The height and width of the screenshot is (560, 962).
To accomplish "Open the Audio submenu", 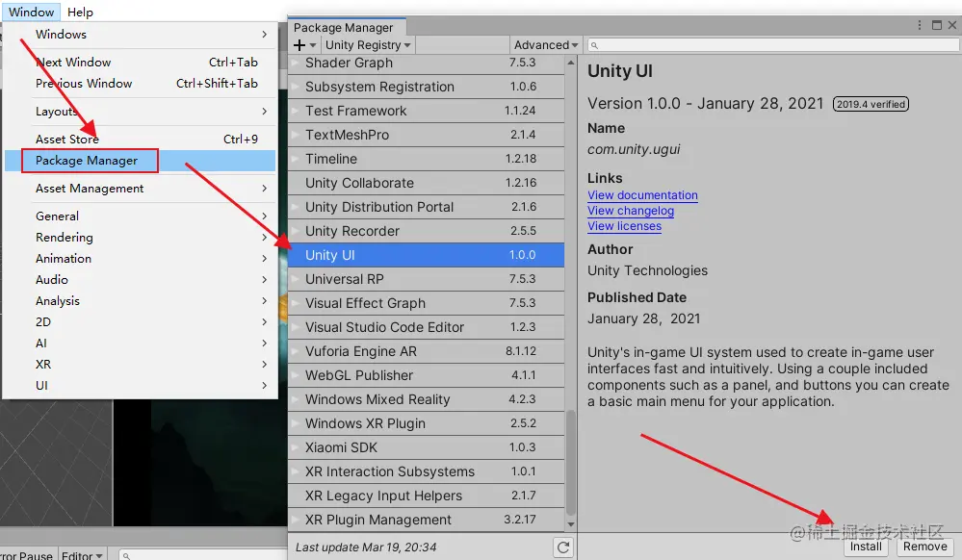I will 140,280.
